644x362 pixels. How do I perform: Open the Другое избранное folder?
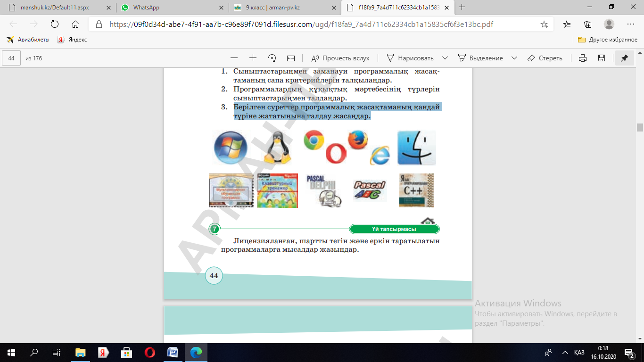tap(607, 40)
